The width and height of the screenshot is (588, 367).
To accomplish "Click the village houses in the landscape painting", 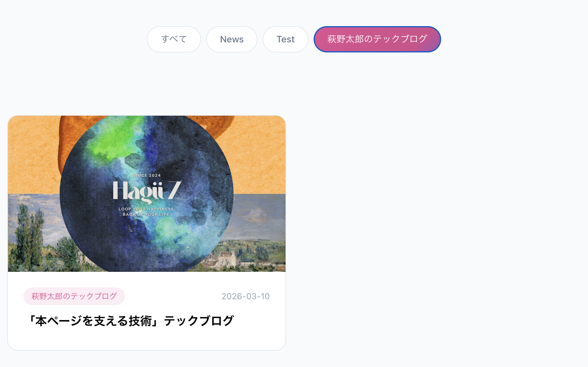I will [228, 257].
